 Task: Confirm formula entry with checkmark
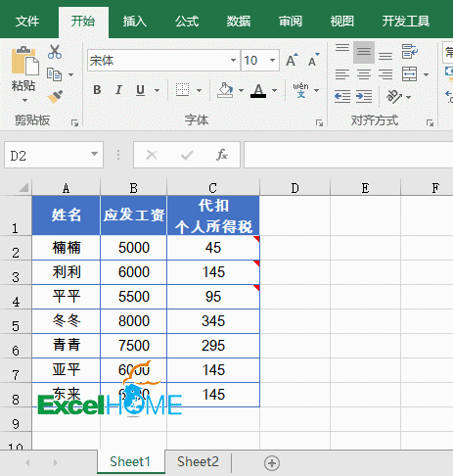point(187,155)
